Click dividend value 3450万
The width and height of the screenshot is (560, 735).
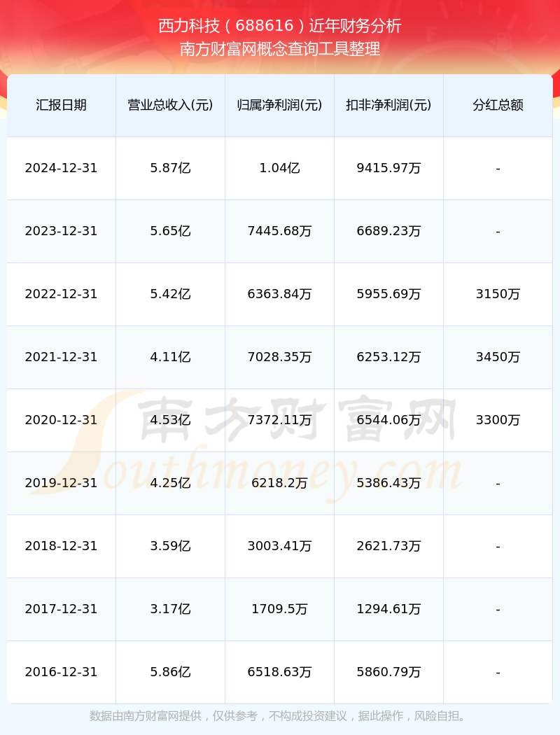pyautogui.click(x=498, y=357)
